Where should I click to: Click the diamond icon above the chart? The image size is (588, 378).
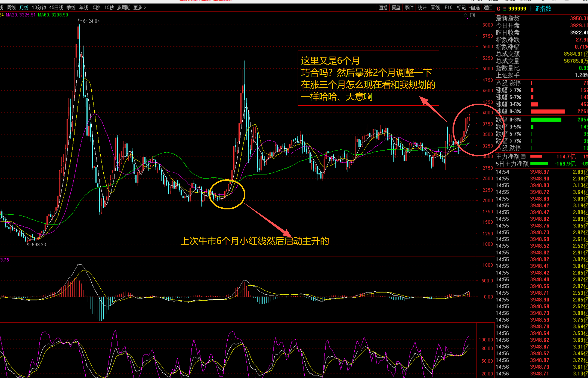(x=465, y=15)
